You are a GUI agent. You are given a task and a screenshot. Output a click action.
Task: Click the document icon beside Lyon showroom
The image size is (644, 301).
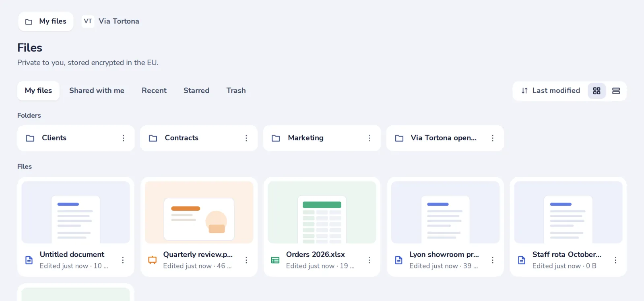click(x=398, y=260)
